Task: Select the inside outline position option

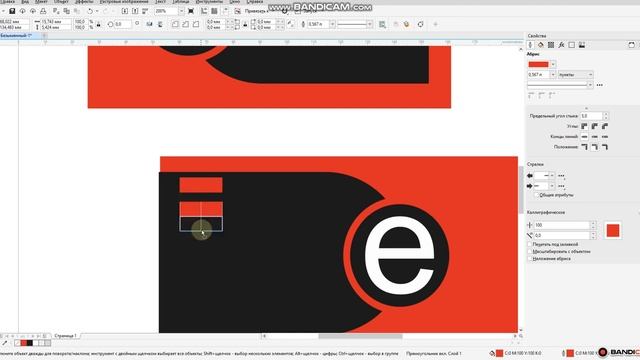Action: [x=605, y=147]
